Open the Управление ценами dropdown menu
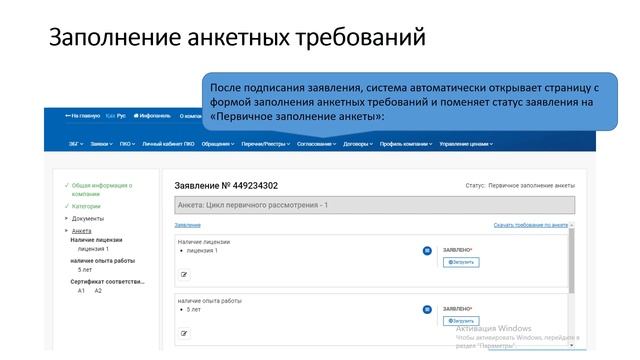This screenshot has height=360, width=640. [x=466, y=144]
